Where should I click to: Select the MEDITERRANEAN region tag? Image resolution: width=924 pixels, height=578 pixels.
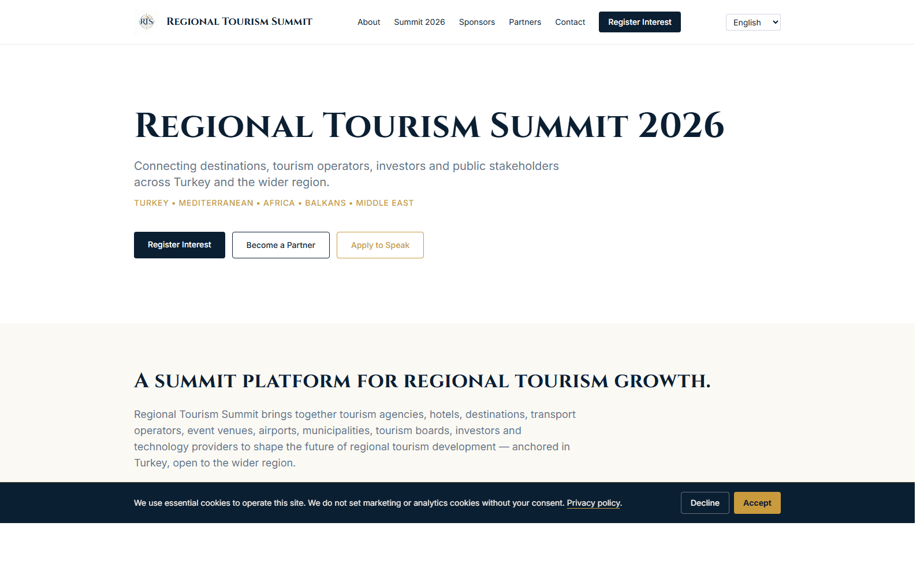[215, 203]
